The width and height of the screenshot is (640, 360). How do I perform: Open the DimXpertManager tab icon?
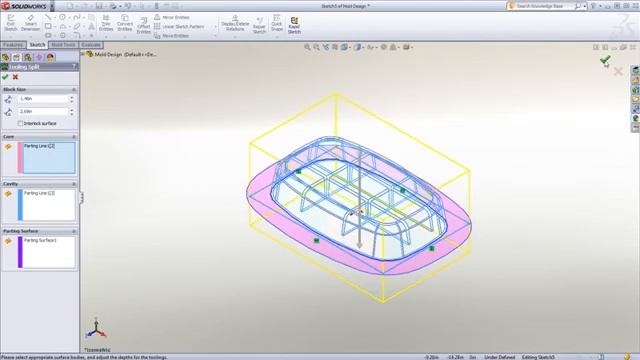coord(39,57)
